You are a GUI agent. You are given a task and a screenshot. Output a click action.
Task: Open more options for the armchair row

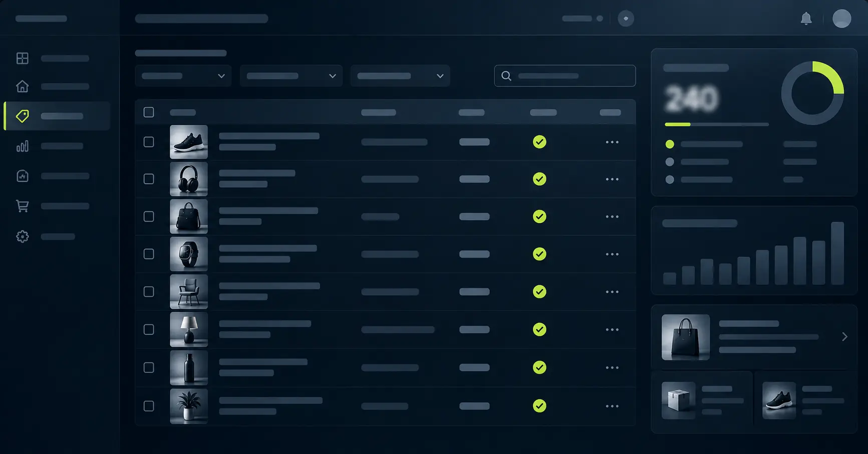coord(612,292)
